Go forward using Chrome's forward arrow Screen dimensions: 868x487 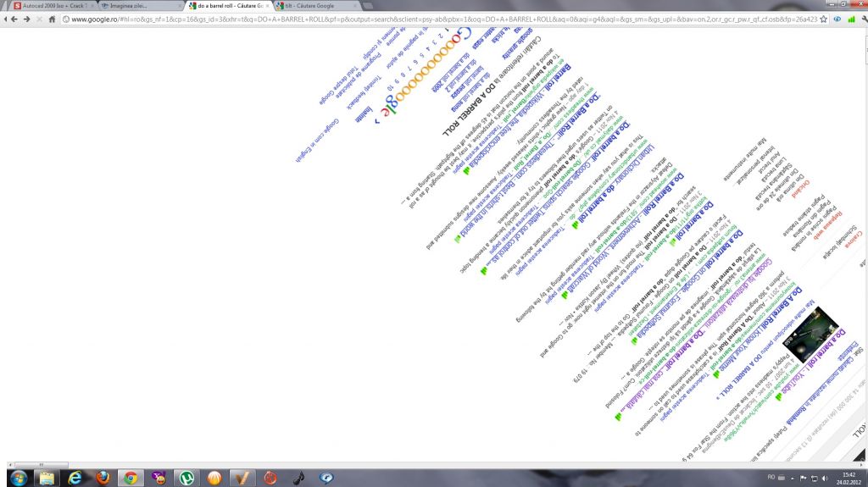click(26, 19)
